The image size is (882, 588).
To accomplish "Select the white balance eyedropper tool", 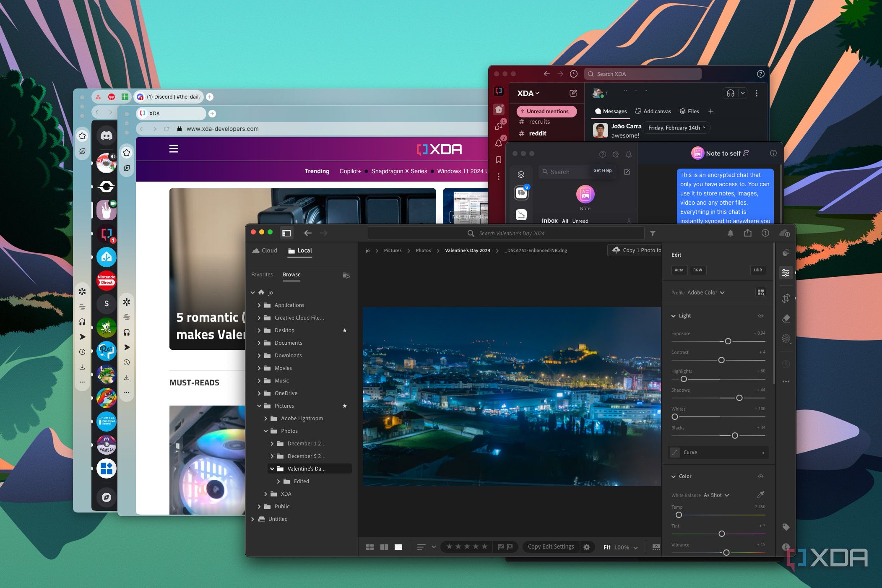I will click(x=760, y=494).
